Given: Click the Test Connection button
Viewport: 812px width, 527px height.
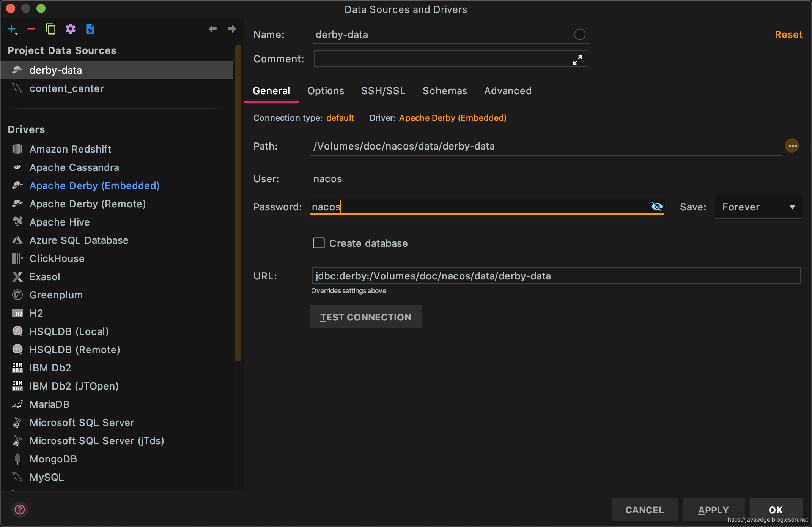Looking at the screenshot, I should 365,317.
